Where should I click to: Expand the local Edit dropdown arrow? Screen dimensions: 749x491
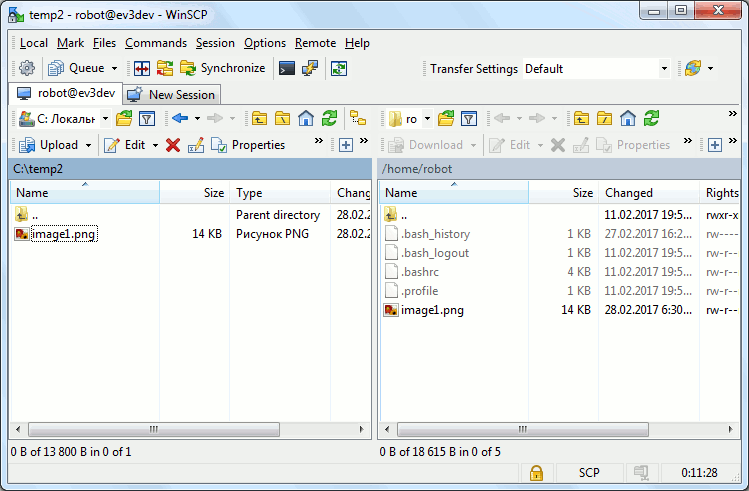point(155,145)
